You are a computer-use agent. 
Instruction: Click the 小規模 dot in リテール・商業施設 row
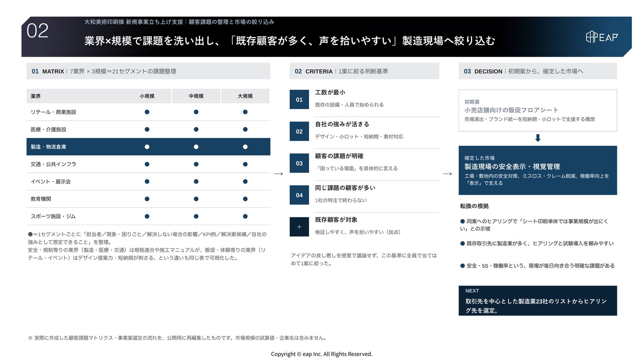pyautogui.click(x=147, y=112)
